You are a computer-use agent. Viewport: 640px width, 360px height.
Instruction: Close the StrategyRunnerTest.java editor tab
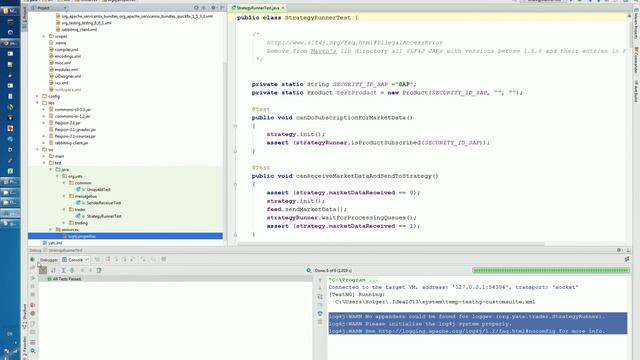[283, 8]
